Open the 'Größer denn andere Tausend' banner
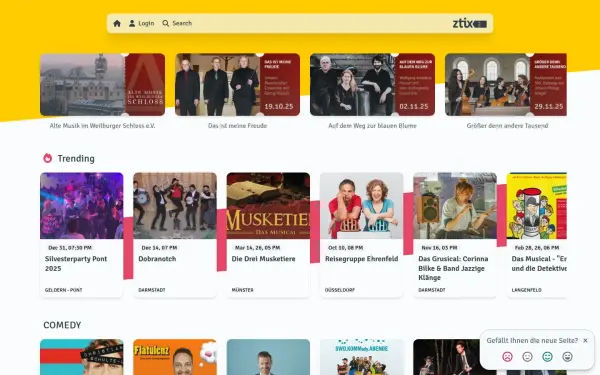Screen dimensions: 600x375 [x=506, y=85]
